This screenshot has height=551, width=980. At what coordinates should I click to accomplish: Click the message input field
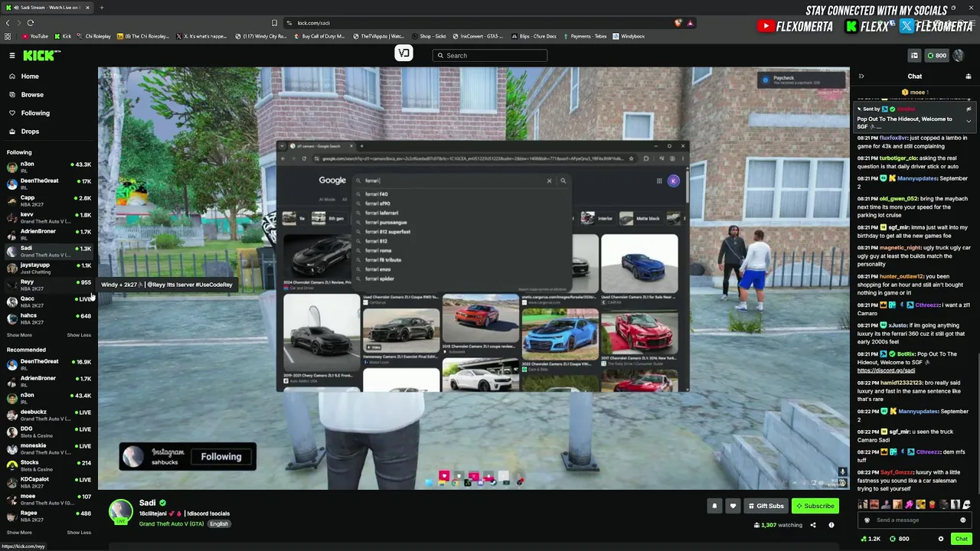tap(915, 520)
